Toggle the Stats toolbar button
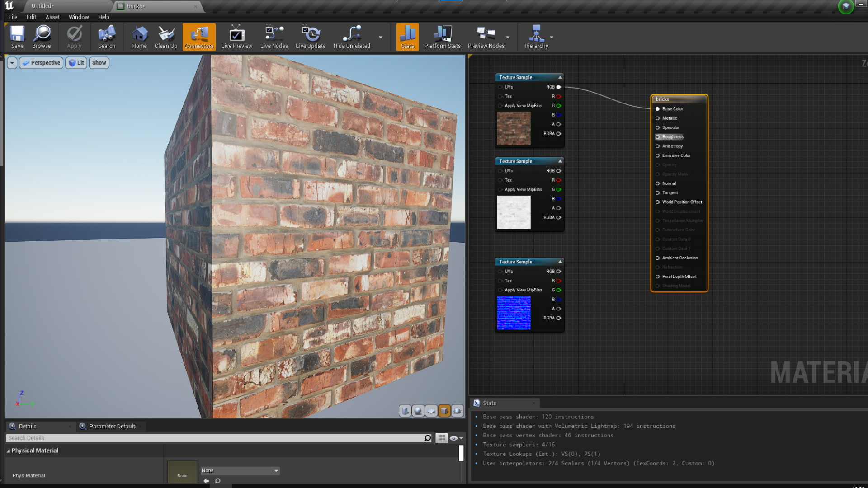868x488 pixels. point(407,37)
